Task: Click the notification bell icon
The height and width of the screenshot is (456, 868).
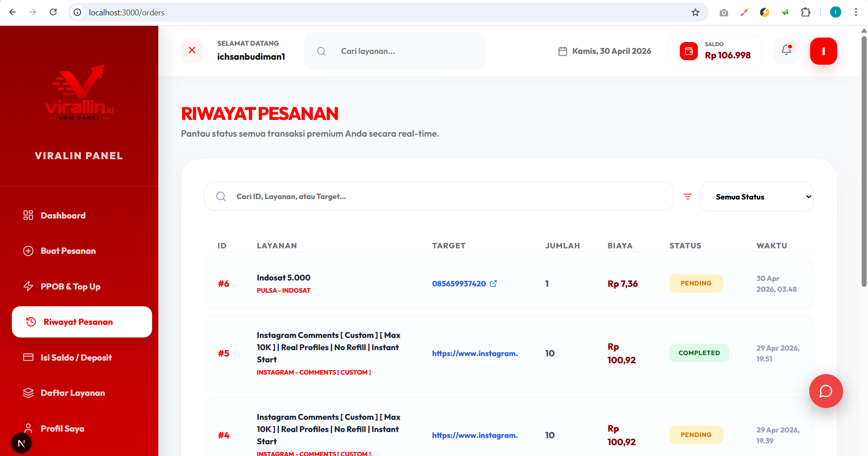Action: [786, 51]
